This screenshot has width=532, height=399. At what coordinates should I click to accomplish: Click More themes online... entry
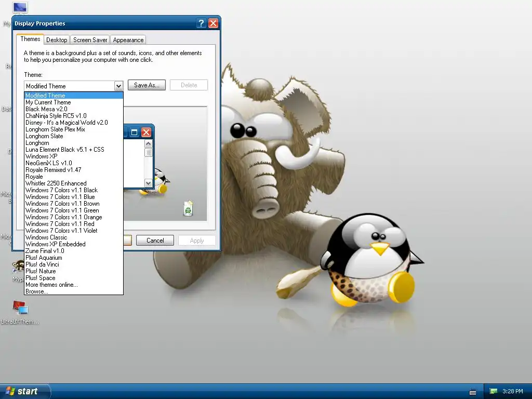[74, 285]
